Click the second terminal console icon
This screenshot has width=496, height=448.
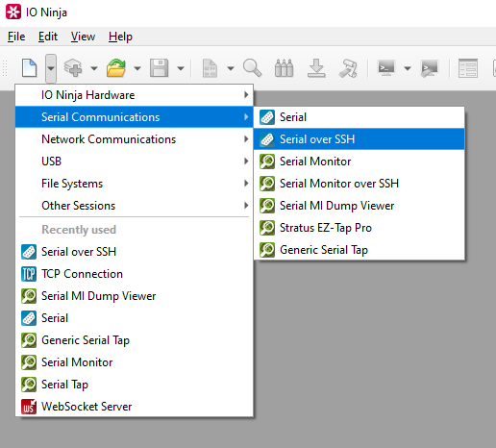(x=429, y=68)
